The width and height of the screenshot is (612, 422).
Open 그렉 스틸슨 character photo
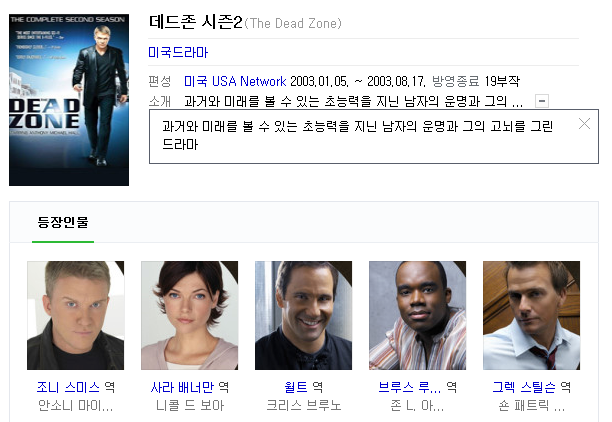tap(532, 315)
